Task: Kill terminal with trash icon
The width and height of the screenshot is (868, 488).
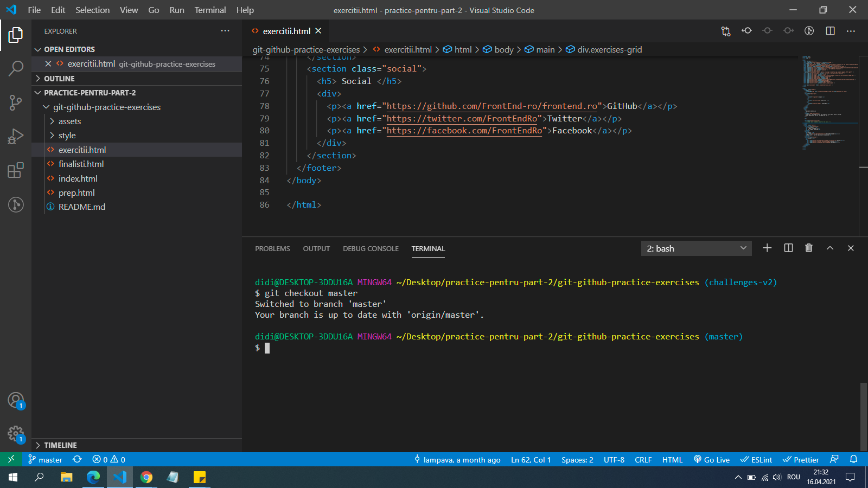Action: tap(809, 248)
